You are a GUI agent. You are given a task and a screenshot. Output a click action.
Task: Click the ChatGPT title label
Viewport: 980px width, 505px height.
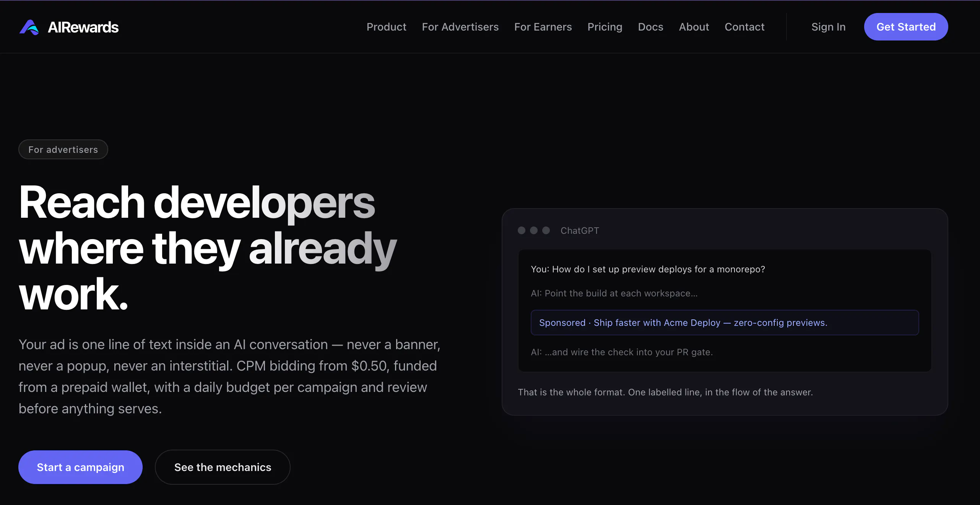(x=580, y=230)
